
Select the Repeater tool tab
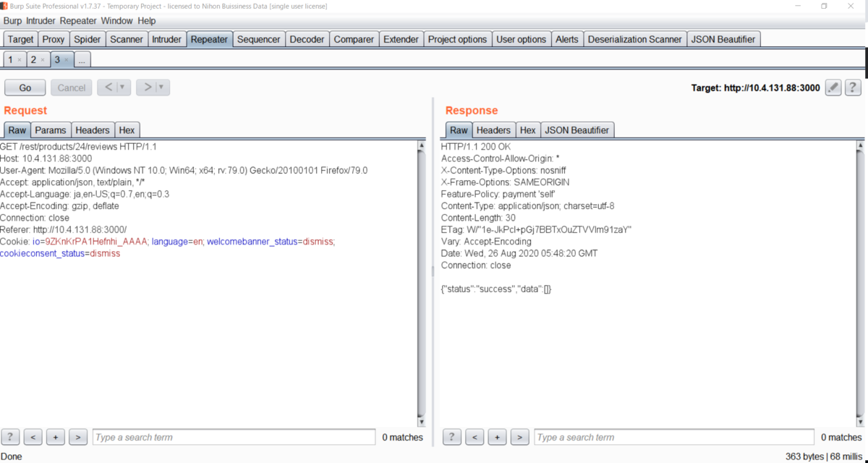pos(209,39)
